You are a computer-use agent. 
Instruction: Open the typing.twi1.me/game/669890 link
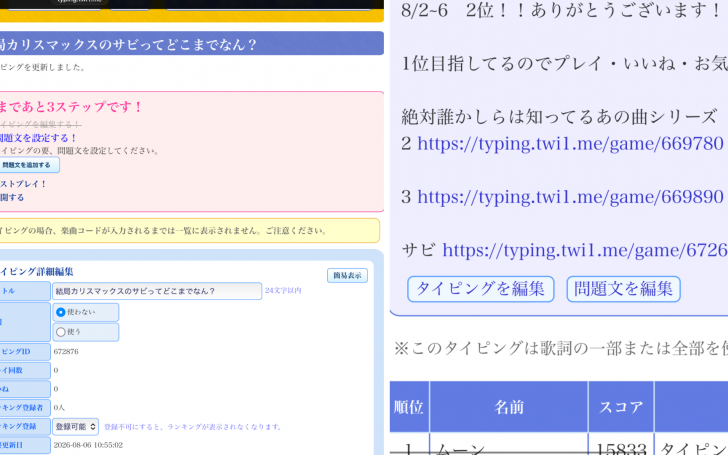(x=570, y=197)
